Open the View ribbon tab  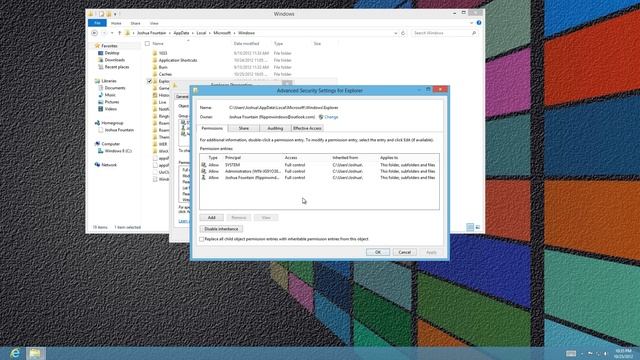tap(154, 23)
